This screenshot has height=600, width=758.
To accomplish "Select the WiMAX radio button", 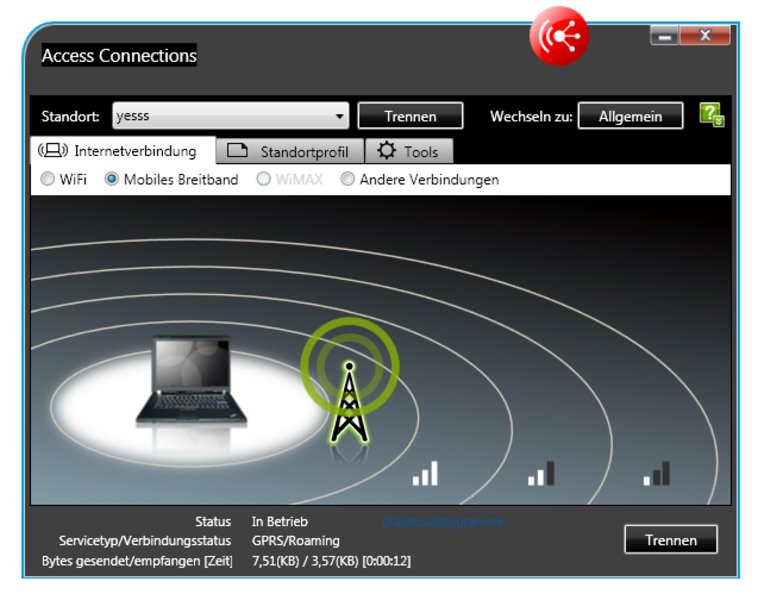I will tap(263, 179).
